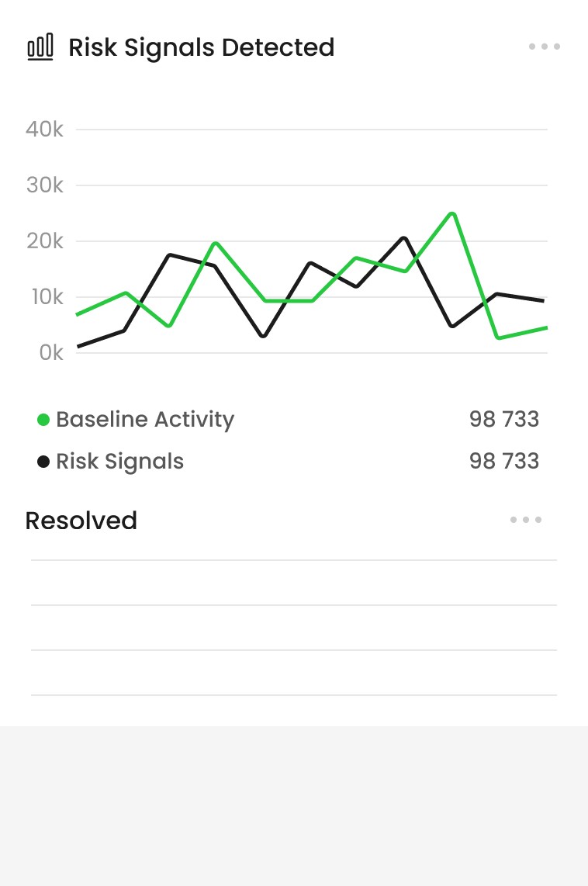This screenshot has width=588, height=886.
Task: Open options under Risk Signals Detected header
Action: pyautogui.click(x=544, y=46)
